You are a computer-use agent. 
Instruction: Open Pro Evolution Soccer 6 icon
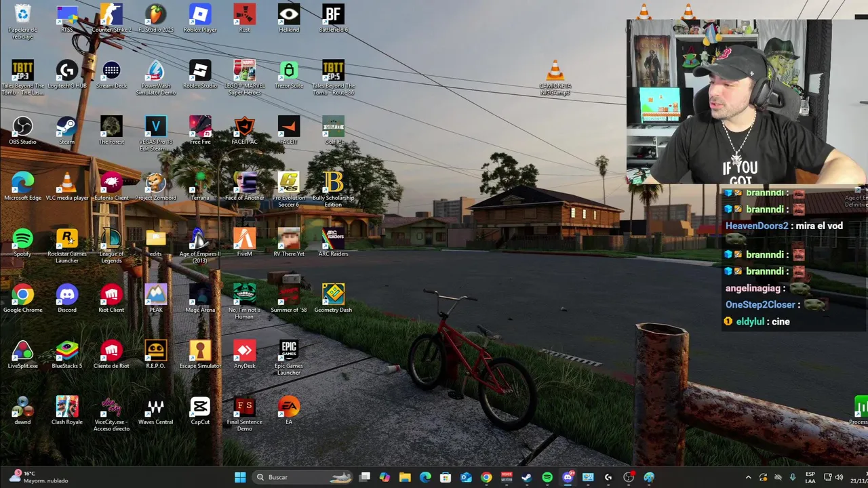point(289,190)
